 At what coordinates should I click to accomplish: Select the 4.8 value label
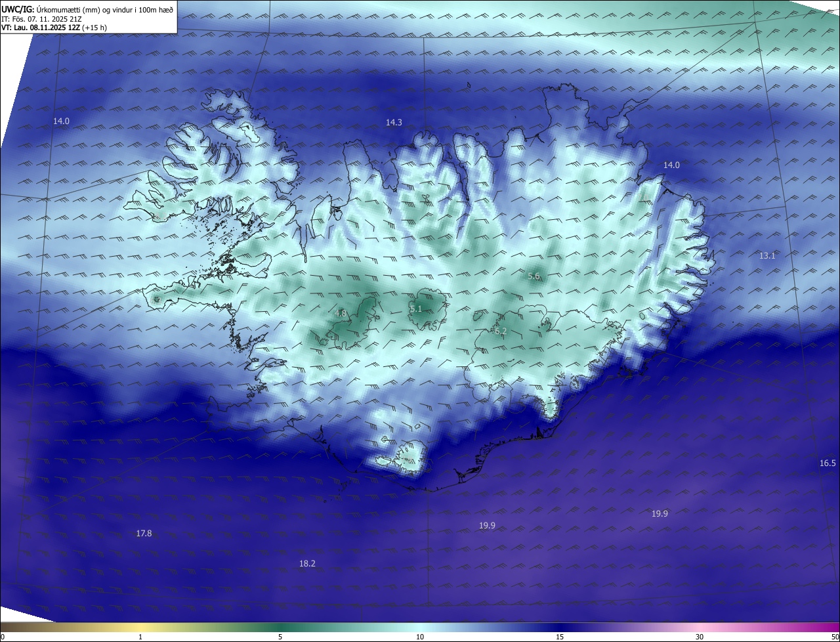(x=340, y=314)
